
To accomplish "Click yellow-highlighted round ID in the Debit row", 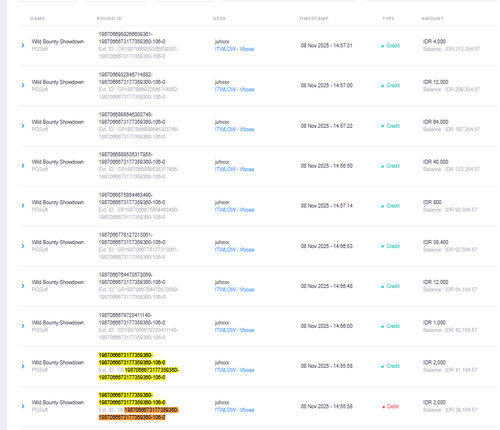I will (132, 399).
